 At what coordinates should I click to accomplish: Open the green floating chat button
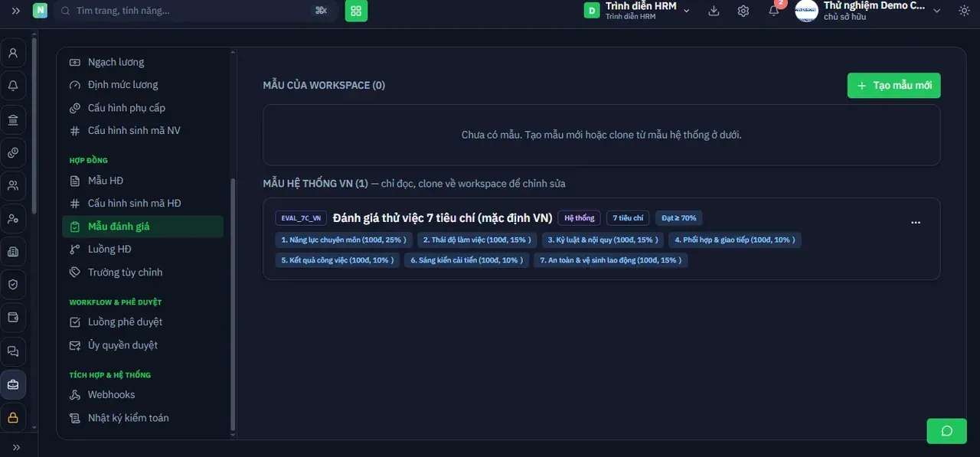coord(946,431)
